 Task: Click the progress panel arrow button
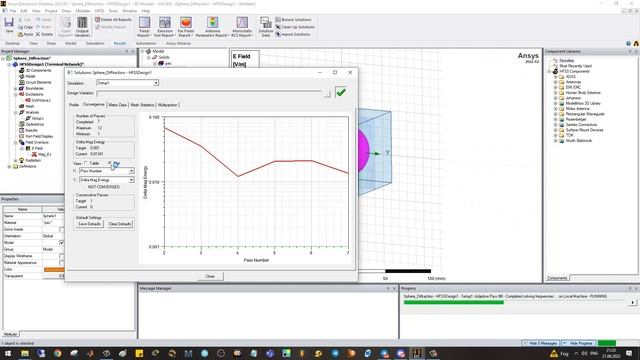(632, 302)
